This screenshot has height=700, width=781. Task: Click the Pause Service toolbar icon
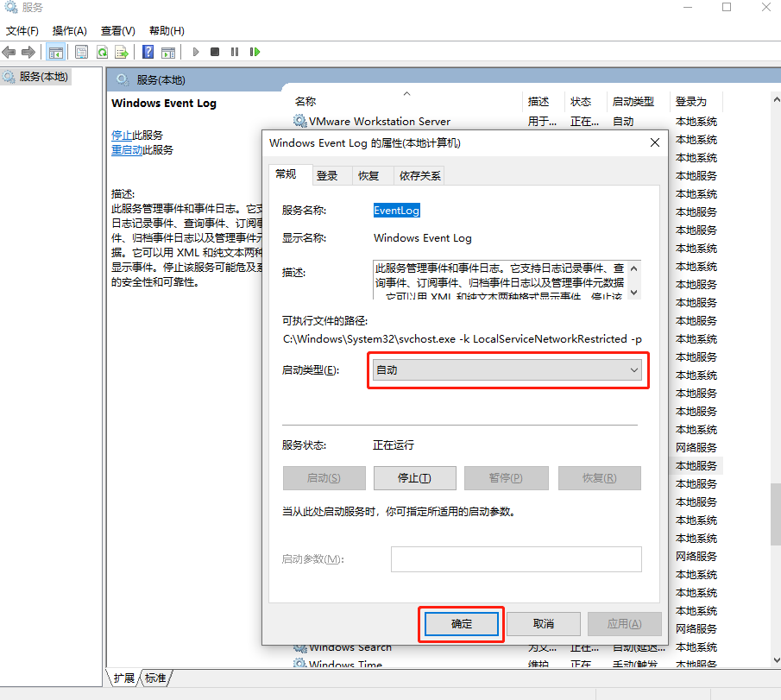click(x=234, y=51)
